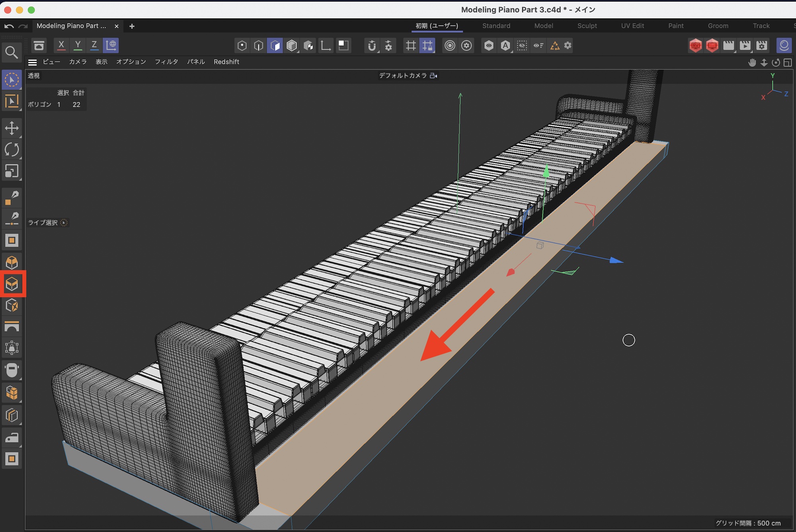The image size is (796, 532).
Task: Click the デフォルトカメラ label
Action: click(x=402, y=76)
